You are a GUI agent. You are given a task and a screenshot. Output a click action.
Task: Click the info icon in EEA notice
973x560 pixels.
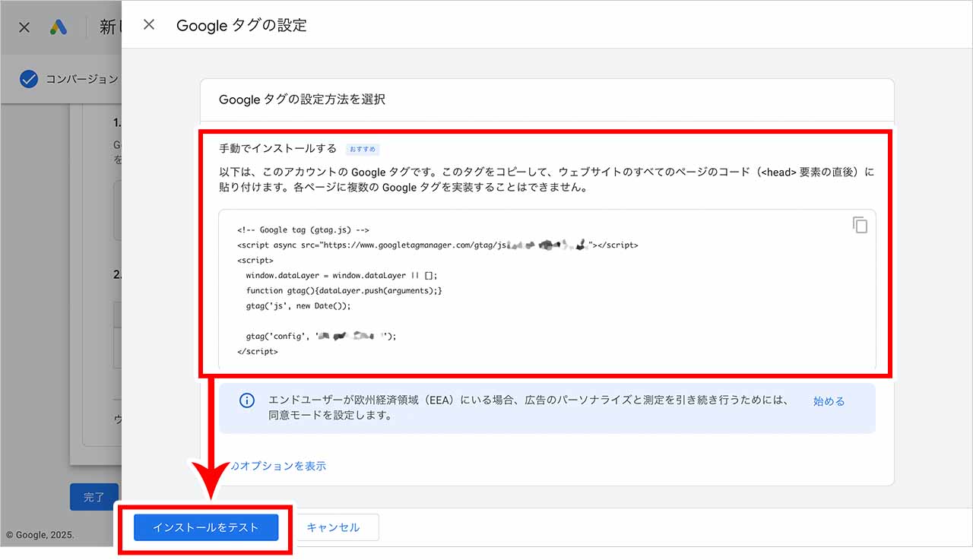pos(247,400)
